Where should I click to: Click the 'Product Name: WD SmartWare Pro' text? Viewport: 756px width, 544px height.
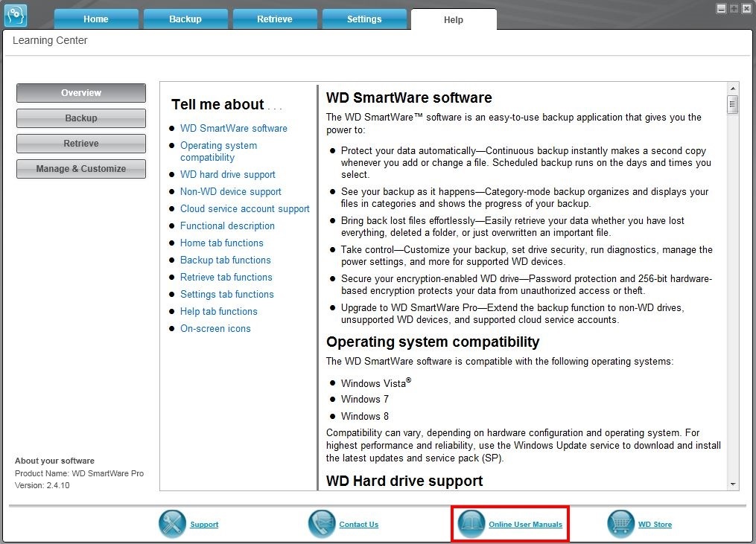[79, 473]
